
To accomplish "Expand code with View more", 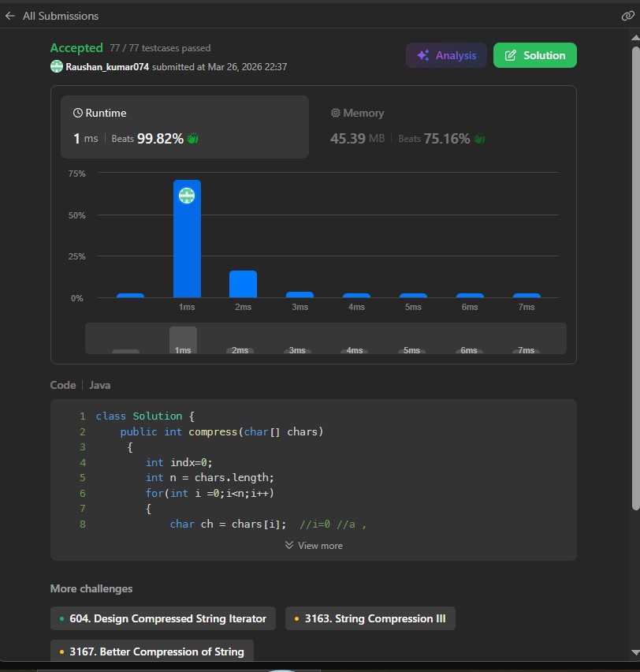I will pyautogui.click(x=314, y=546).
